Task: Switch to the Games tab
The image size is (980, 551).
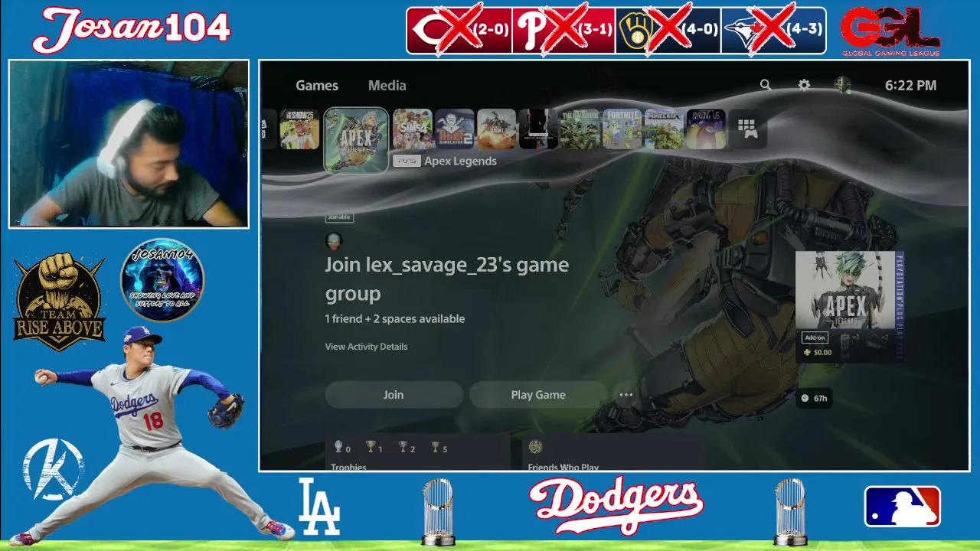Action: coord(317,86)
